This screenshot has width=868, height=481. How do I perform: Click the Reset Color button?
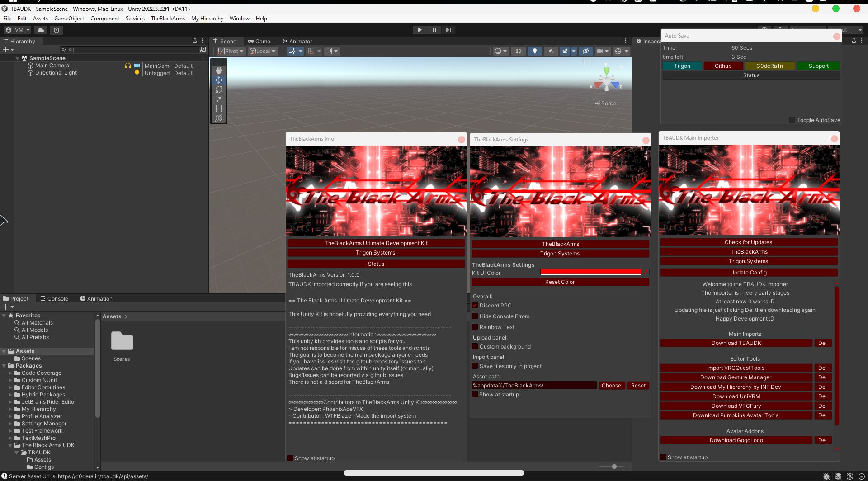coord(560,282)
